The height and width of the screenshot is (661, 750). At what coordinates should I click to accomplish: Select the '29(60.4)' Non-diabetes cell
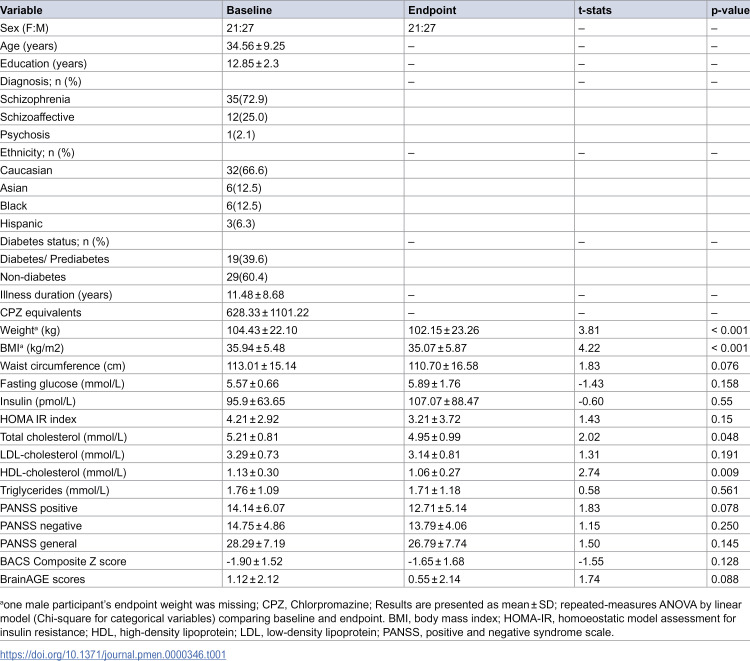(247, 276)
